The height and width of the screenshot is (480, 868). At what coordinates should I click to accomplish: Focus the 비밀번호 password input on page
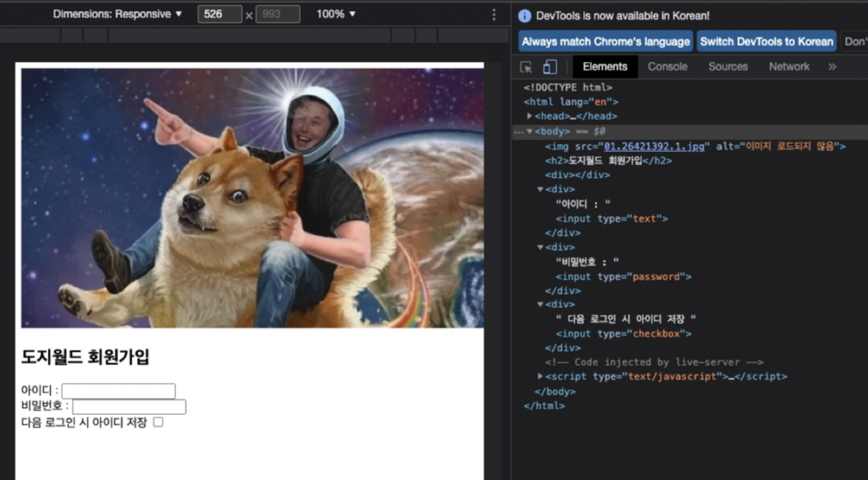pos(129,406)
